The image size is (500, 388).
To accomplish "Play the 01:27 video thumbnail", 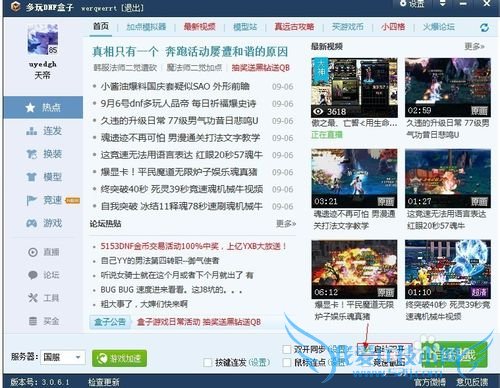I will tap(448, 178).
